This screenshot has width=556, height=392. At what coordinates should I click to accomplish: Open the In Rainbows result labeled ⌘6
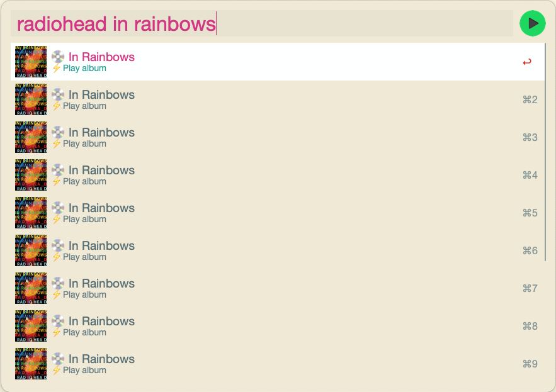278,250
